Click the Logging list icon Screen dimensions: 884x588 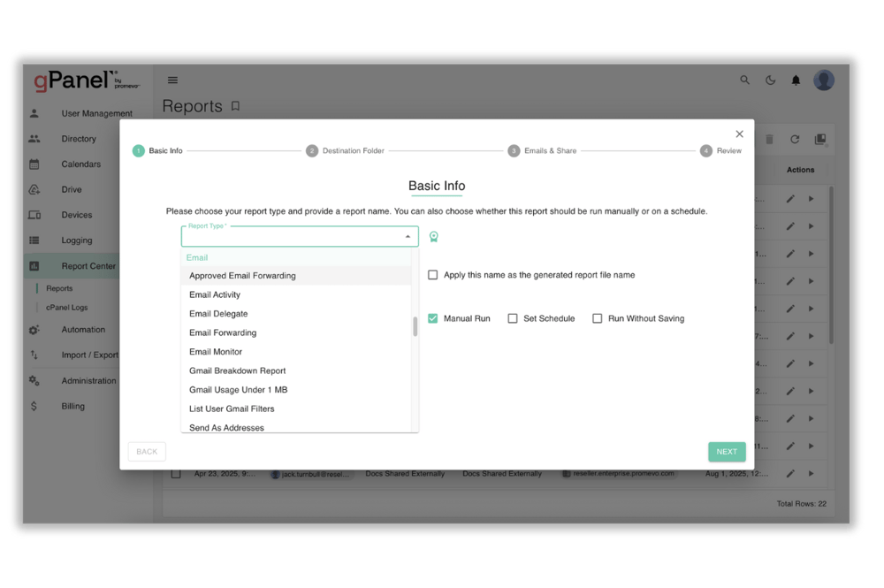34,241
